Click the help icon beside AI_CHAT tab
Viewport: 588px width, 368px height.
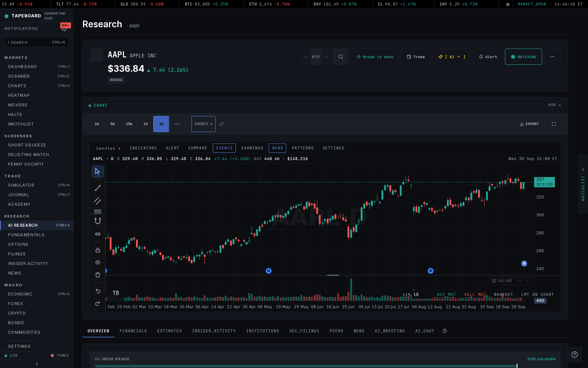click(x=445, y=331)
